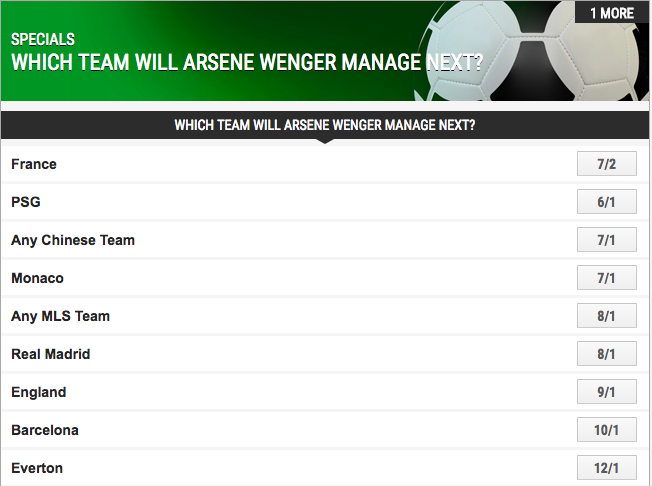Screen dimensions: 652x486
Task: Select Real Madrid 8/1 odds button
Action: click(x=606, y=354)
